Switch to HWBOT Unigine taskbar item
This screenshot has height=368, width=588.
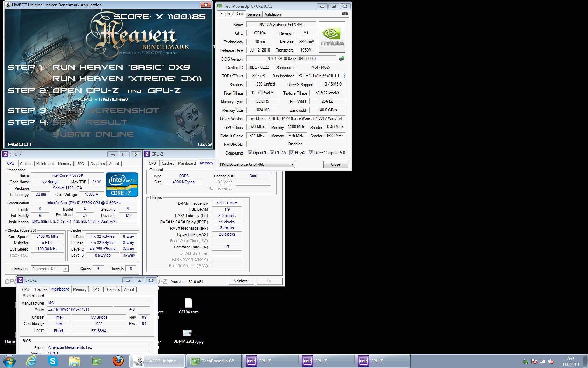click(x=157, y=361)
